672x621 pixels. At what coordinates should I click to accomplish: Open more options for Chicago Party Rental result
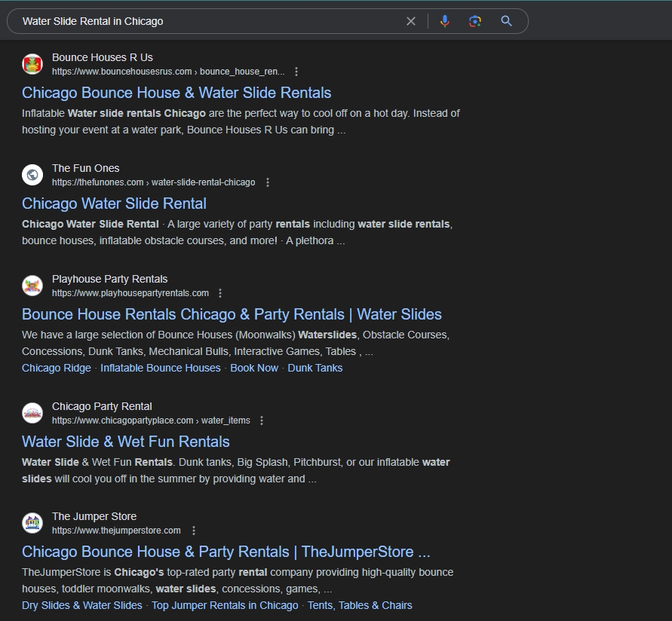(262, 421)
